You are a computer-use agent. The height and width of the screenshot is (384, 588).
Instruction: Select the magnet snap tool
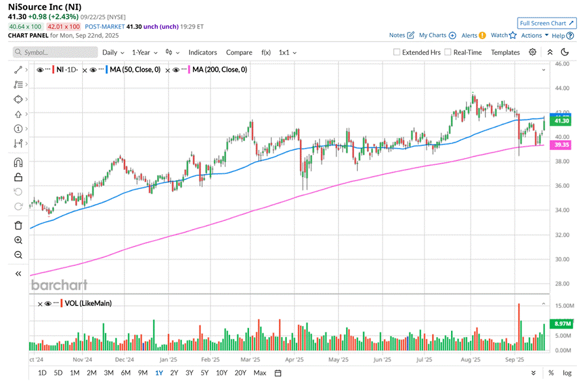18,162
